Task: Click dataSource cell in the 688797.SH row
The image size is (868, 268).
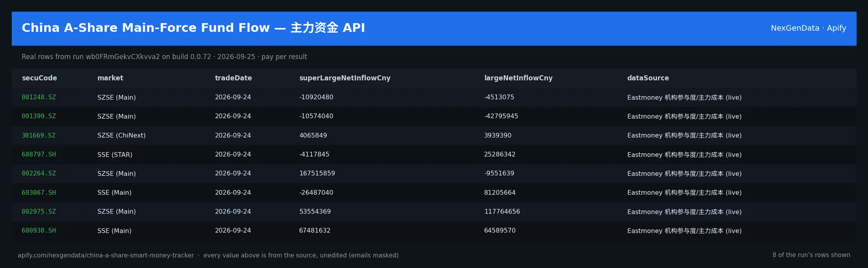Action: [x=684, y=154]
